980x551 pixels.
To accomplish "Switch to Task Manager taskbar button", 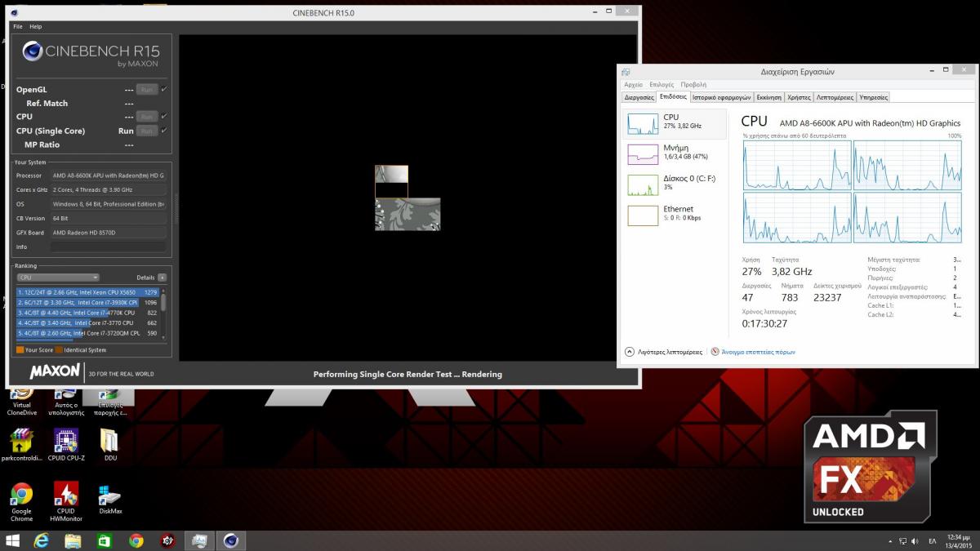I will point(199,540).
